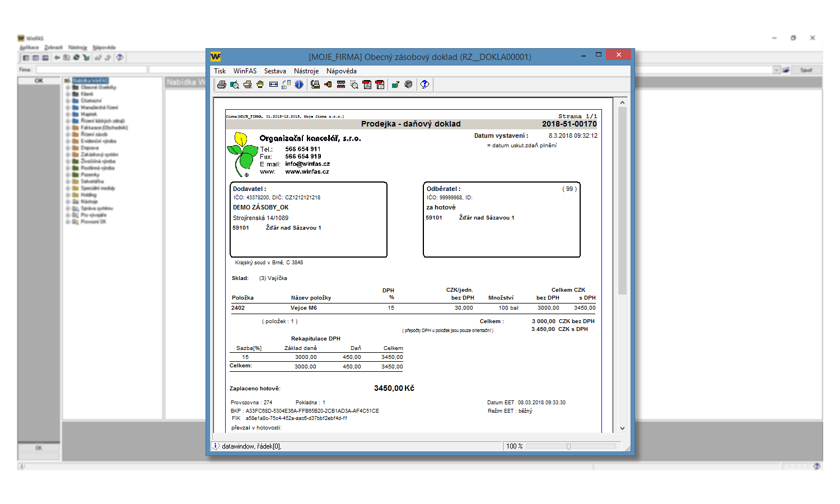Click the gray globe icon
840x504 pixels.
click(x=408, y=85)
